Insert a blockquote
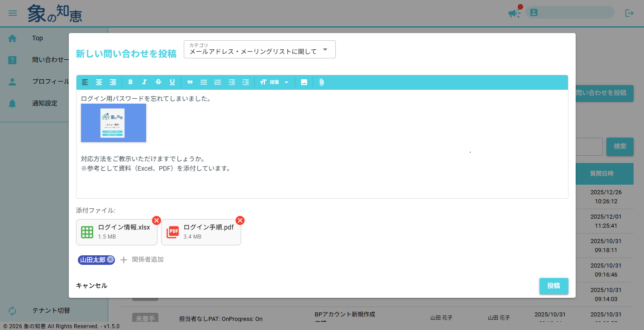 pyautogui.click(x=190, y=82)
